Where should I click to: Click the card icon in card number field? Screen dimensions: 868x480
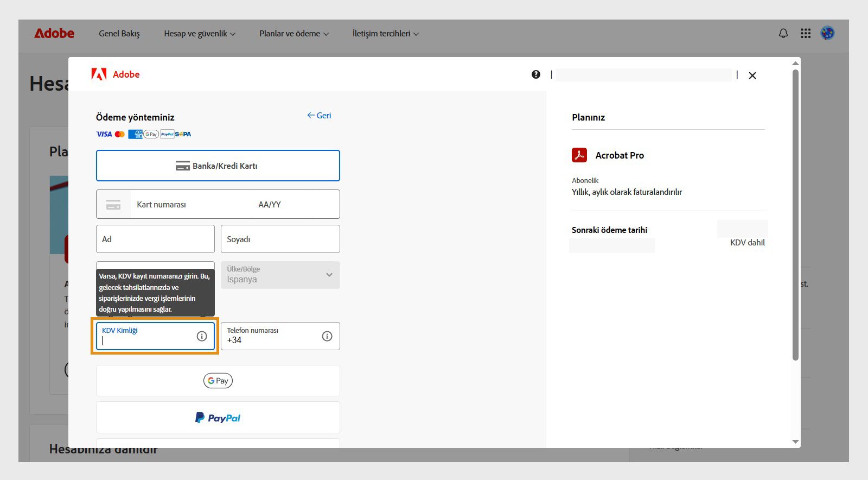tap(113, 205)
